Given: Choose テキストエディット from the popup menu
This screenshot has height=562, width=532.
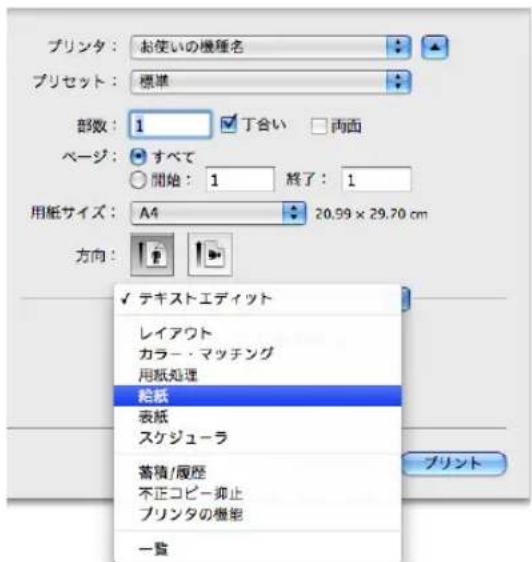Looking at the screenshot, I should point(257,299).
